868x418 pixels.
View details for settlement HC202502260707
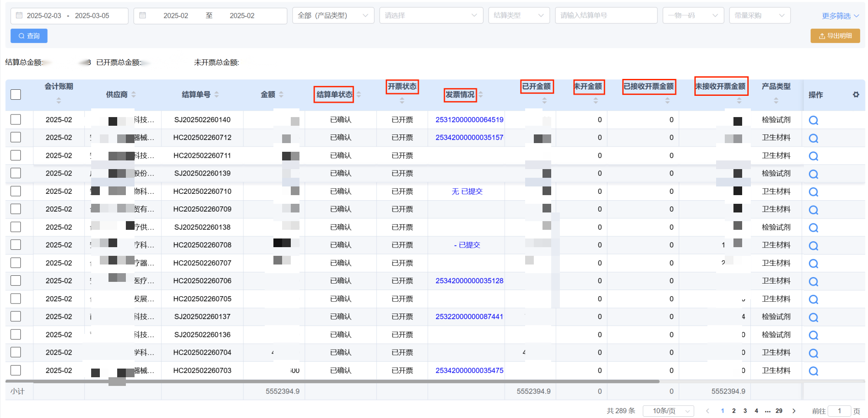click(x=813, y=264)
